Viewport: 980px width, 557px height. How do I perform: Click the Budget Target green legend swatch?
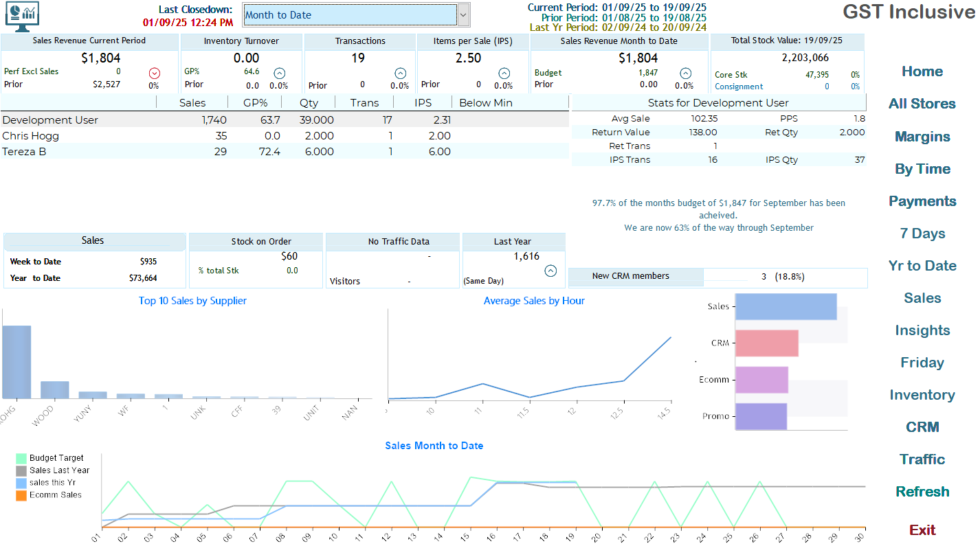click(x=21, y=458)
